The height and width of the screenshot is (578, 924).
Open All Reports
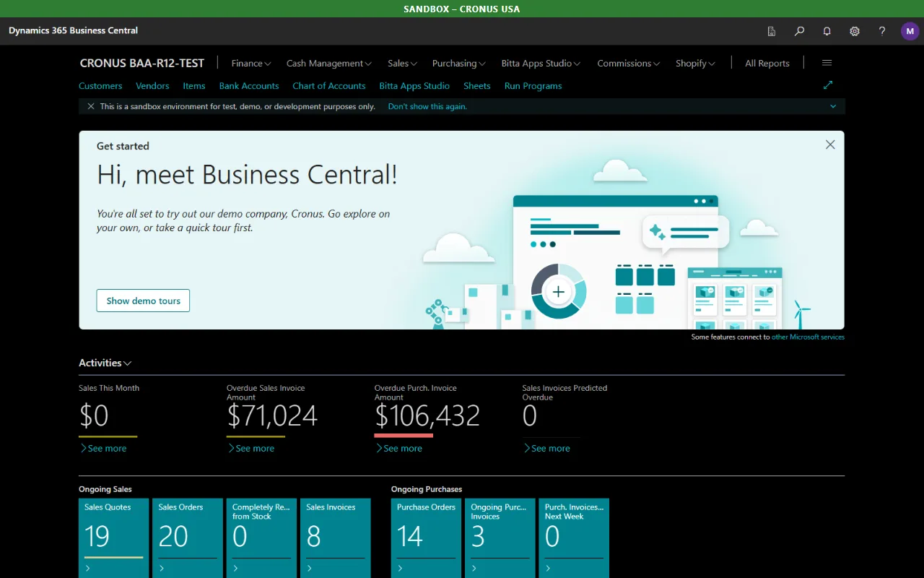pos(767,63)
